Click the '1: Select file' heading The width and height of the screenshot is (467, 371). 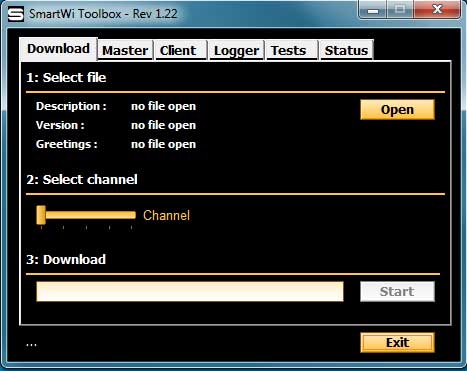[66, 78]
